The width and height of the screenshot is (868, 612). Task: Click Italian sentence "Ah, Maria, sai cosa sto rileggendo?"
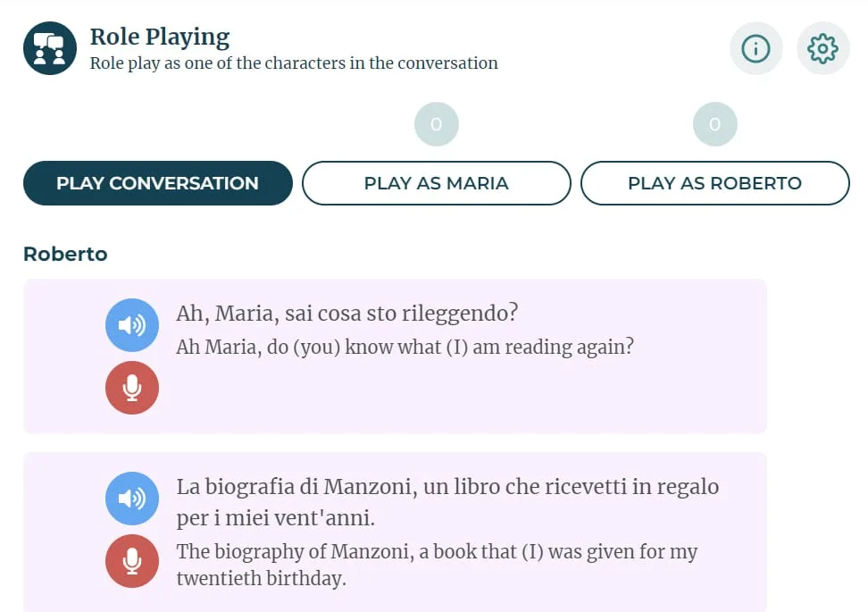click(348, 314)
